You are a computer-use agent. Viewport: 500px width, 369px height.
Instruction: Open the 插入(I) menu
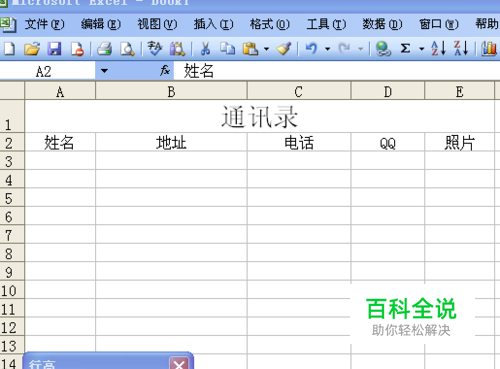[213, 24]
